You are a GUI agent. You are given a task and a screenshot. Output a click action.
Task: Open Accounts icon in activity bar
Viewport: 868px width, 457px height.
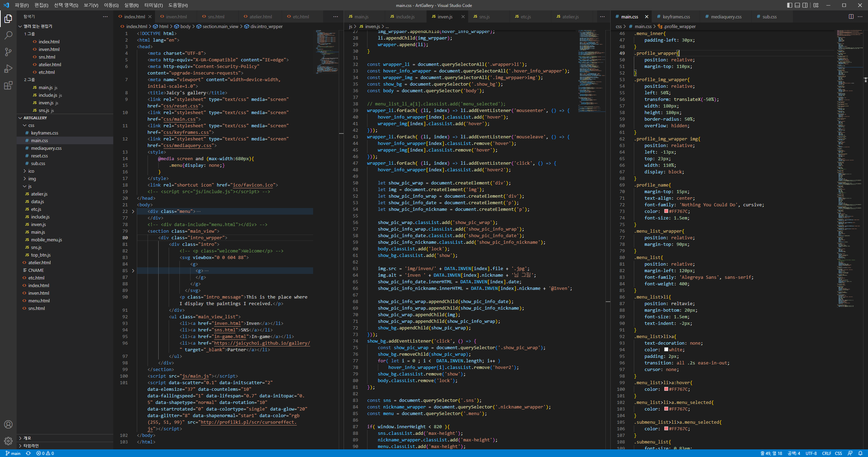tap(8, 424)
